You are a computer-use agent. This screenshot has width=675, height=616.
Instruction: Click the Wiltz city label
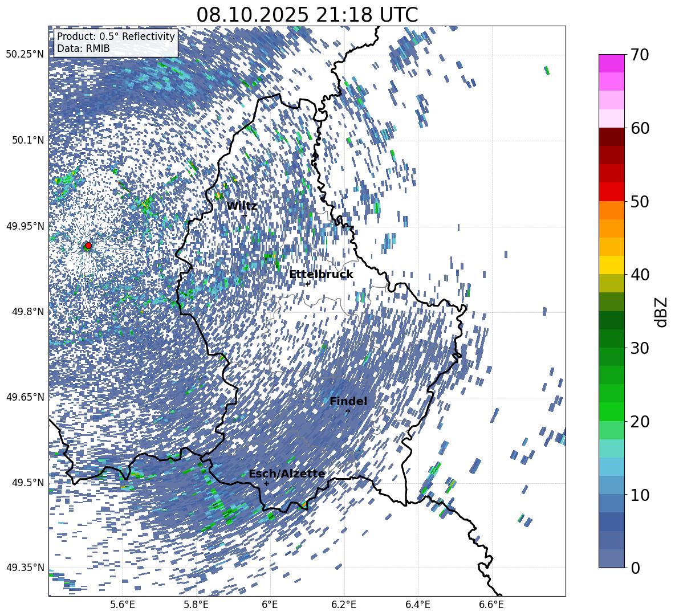coord(242,206)
